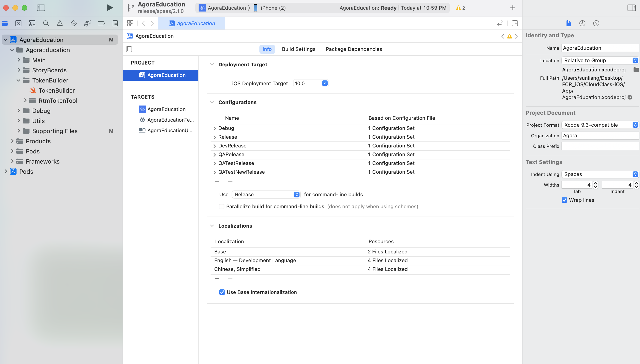The width and height of the screenshot is (640, 364).
Task: Toggle the navigator sidebar visibility
Action: coord(41,8)
